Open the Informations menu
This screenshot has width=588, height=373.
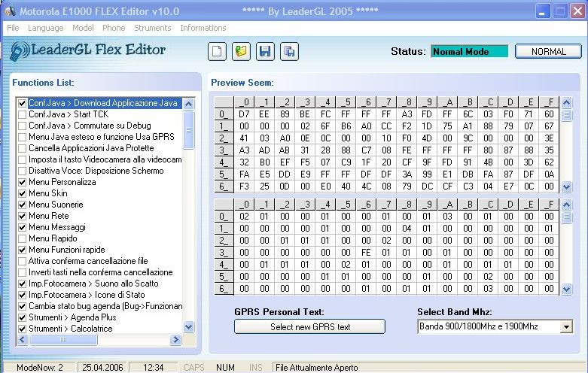[203, 28]
